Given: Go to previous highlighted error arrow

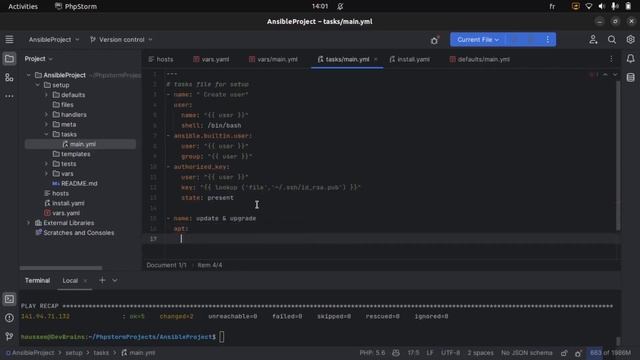Looking at the screenshot, I should [x=605, y=75].
